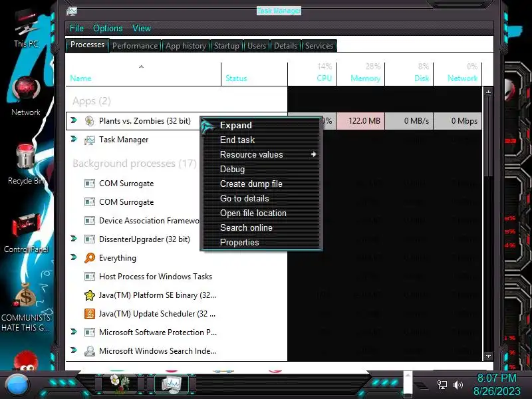The image size is (532, 399).
Task: Open the File menu
Action: (76, 28)
